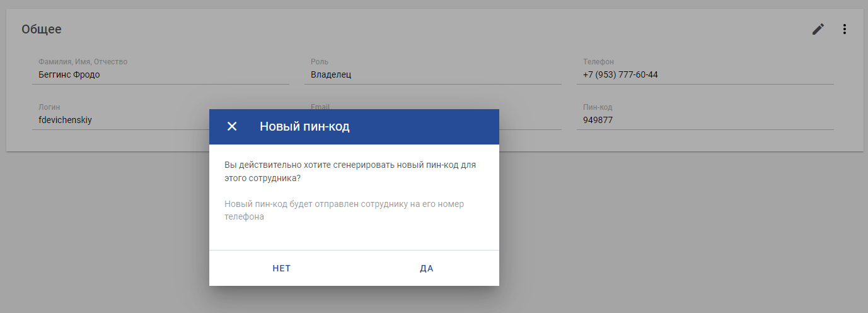Click the Фамилия, Имя, Отчество label
868x313 pixels.
(83, 62)
